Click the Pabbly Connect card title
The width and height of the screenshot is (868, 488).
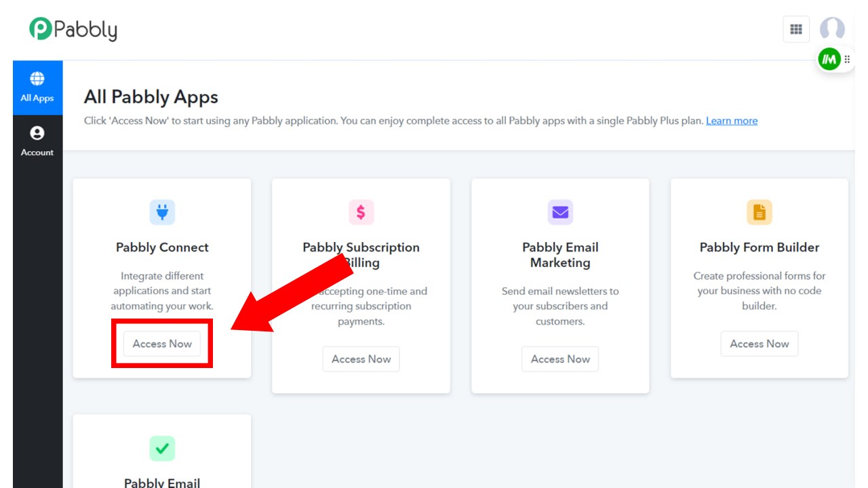162,247
